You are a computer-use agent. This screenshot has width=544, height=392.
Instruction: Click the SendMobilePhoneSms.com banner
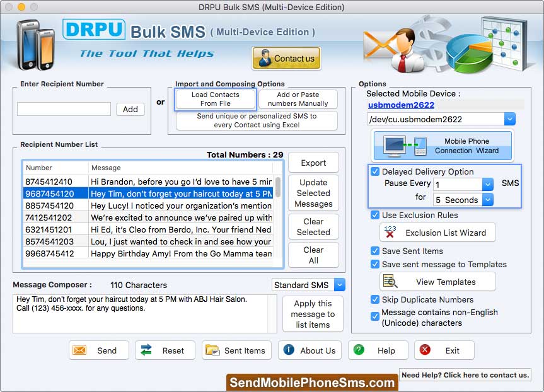312,383
